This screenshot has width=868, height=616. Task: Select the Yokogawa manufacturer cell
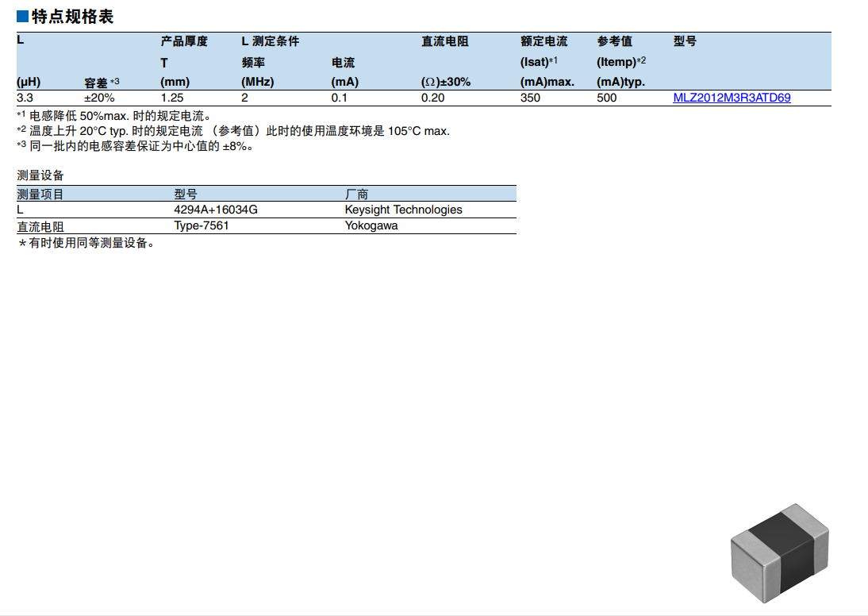click(x=371, y=226)
